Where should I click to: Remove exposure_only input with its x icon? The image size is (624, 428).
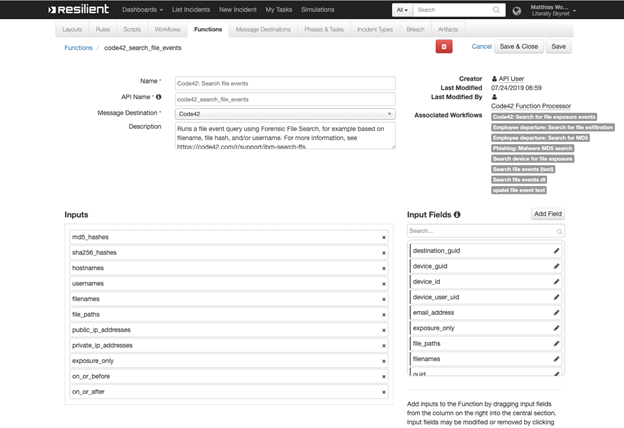point(384,361)
